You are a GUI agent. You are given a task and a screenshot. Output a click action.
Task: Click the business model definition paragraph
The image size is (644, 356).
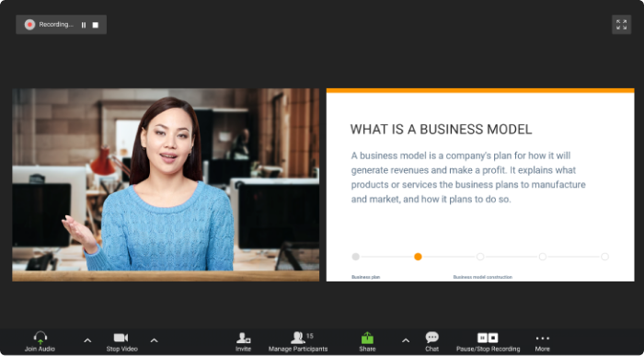(468, 178)
